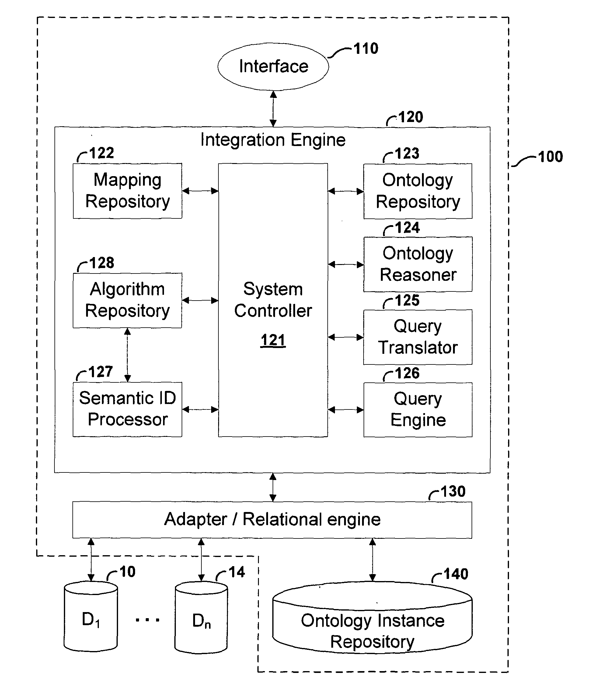Adjust the component layout slider area
Viewport: 596px width, 700px height.
pyautogui.click(x=298, y=350)
